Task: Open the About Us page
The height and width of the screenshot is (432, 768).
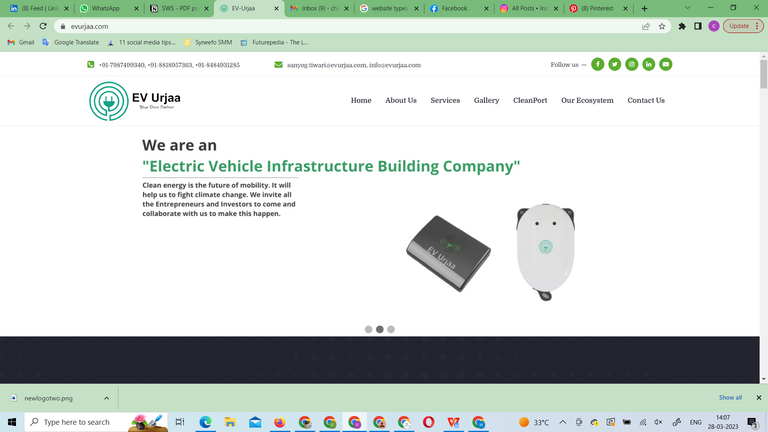Action: pyautogui.click(x=401, y=100)
